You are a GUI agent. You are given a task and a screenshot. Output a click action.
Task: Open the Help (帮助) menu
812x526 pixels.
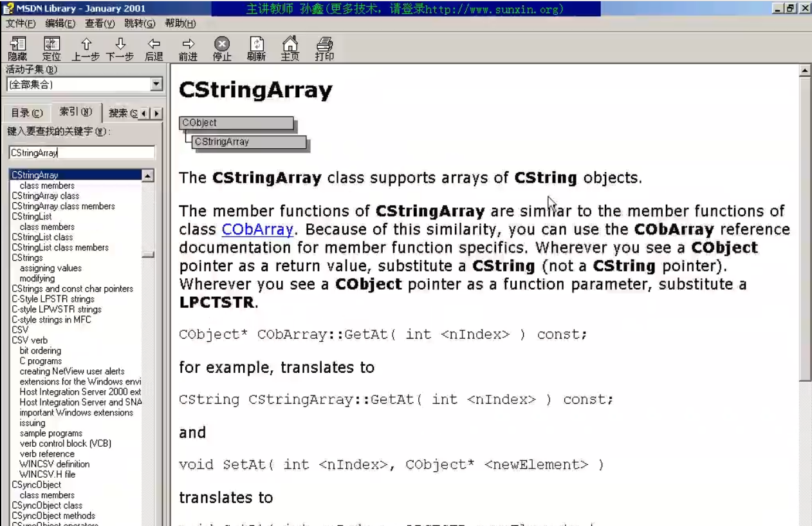[x=180, y=24]
